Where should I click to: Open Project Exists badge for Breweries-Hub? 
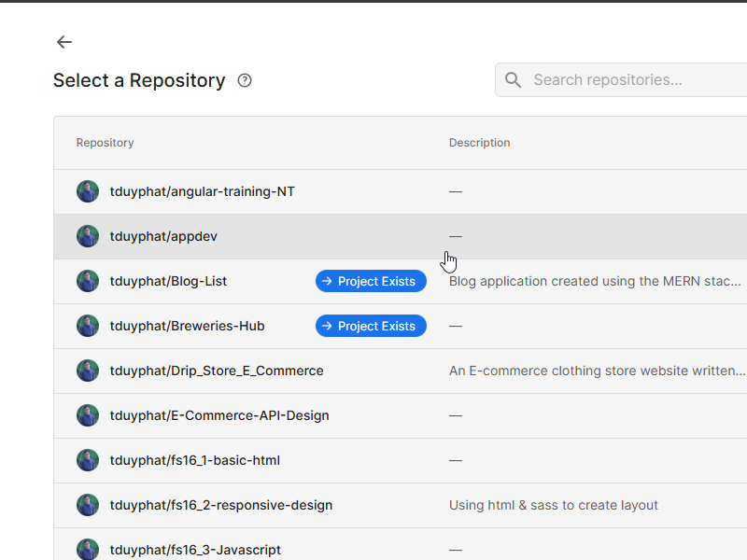[371, 326]
